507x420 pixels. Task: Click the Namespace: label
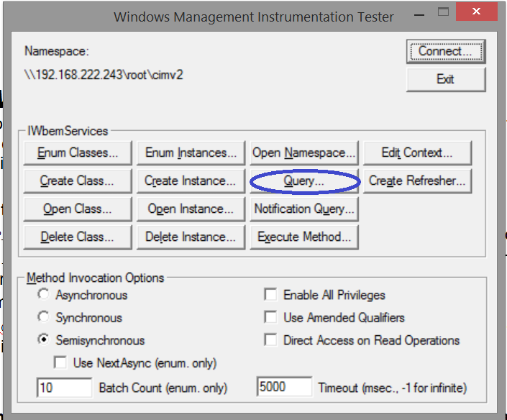(57, 51)
